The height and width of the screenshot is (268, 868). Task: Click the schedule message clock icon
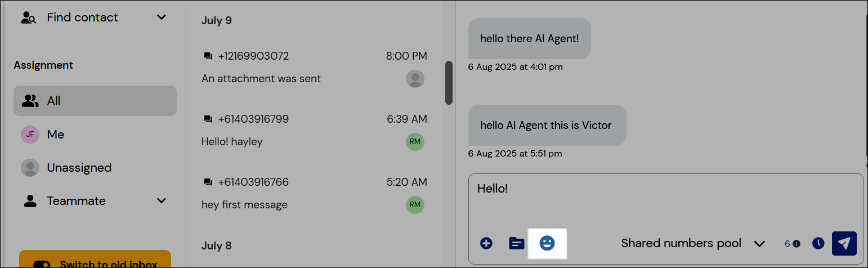[x=818, y=243]
